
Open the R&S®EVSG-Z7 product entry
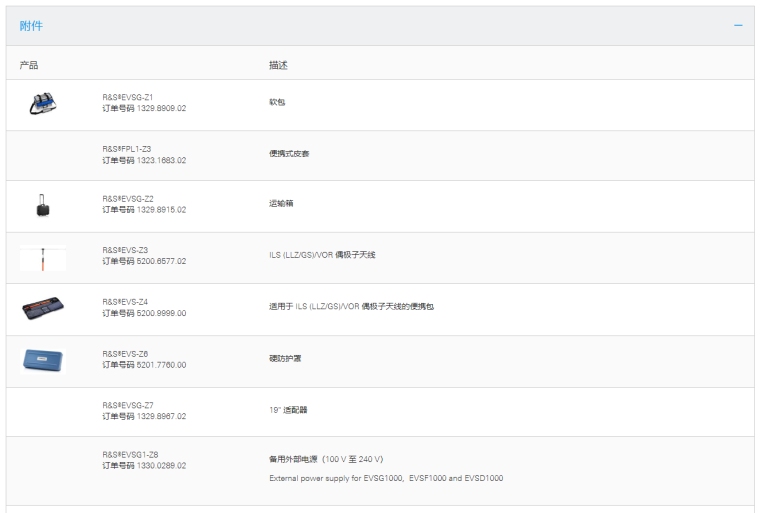pyautogui.click(x=128, y=405)
